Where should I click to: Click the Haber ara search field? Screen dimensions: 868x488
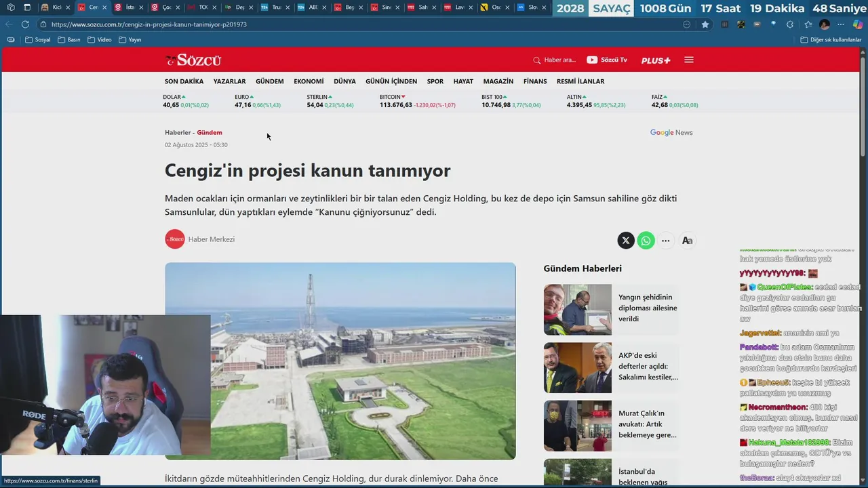point(559,60)
